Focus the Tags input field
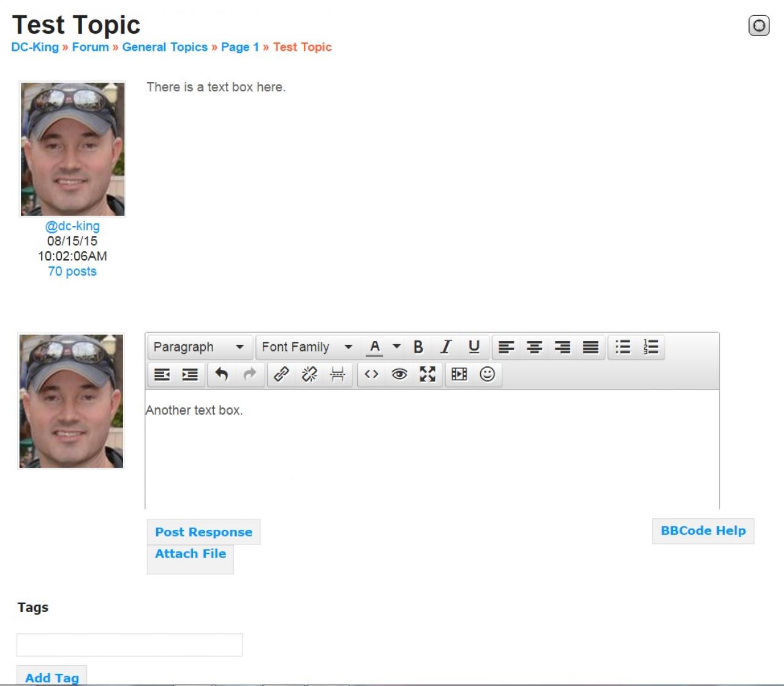This screenshot has width=784, height=686. [130, 645]
